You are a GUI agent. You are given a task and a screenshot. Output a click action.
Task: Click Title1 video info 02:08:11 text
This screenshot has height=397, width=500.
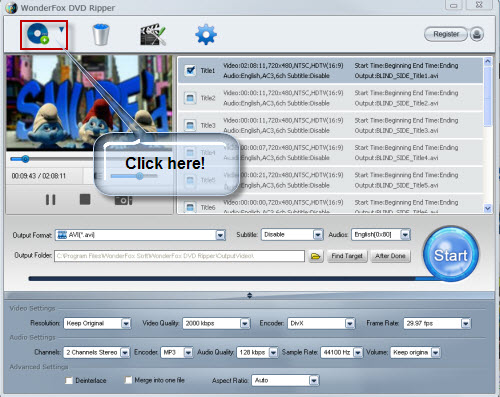point(283,66)
